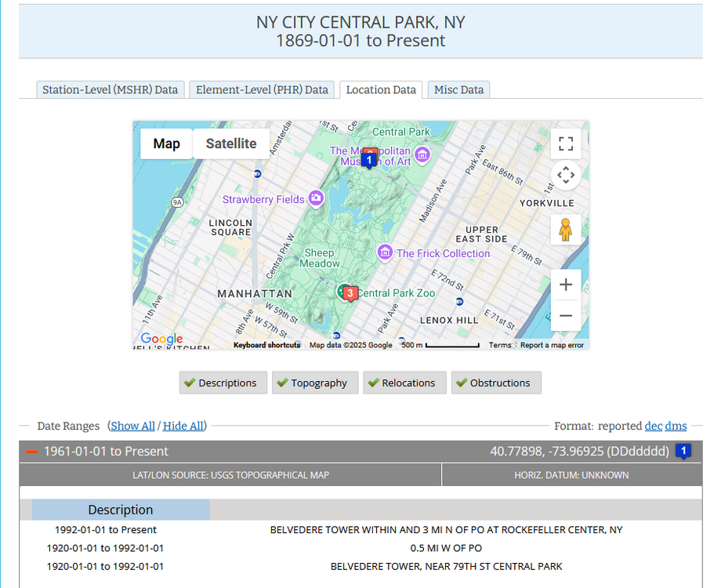
Task: Select the 1992-01-01 to Present row
Action: point(360,529)
